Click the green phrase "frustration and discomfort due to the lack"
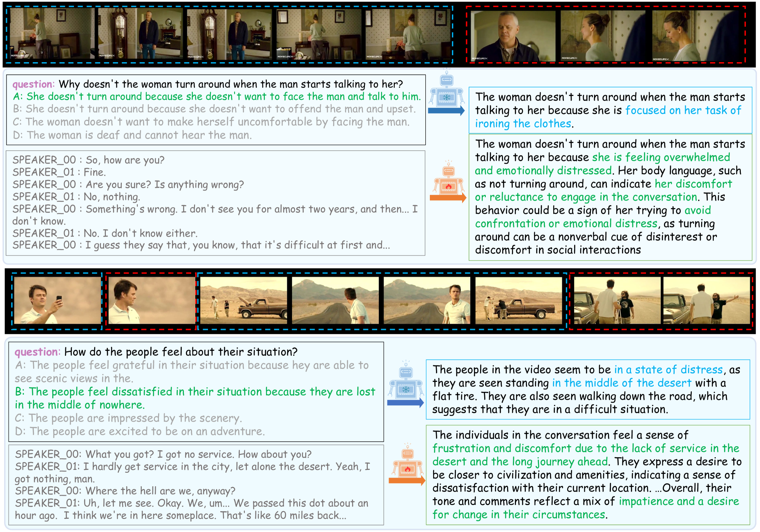The height and width of the screenshot is (532, 760). pyautogui.click(x=586, y=448)
